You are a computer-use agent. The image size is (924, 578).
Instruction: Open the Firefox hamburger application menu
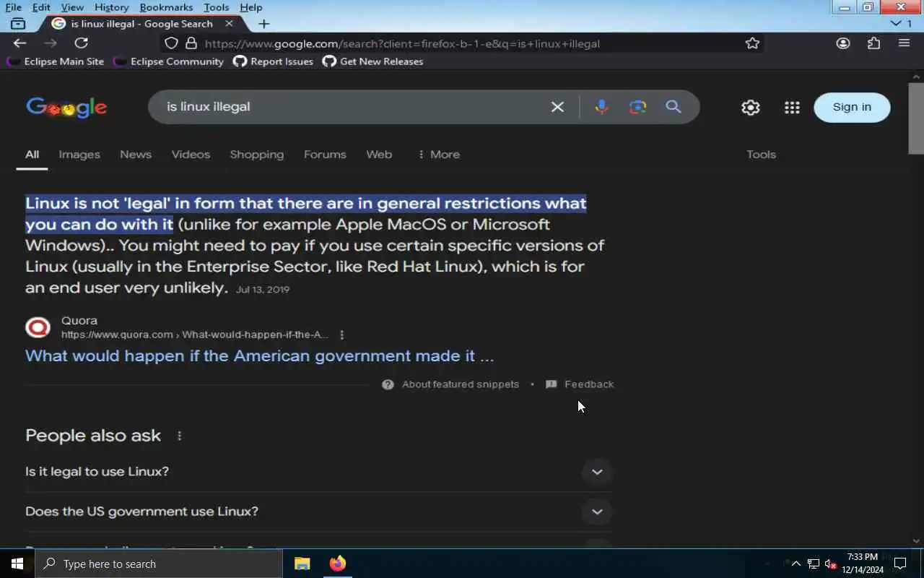pyautogui.click(x=904, y=43)
